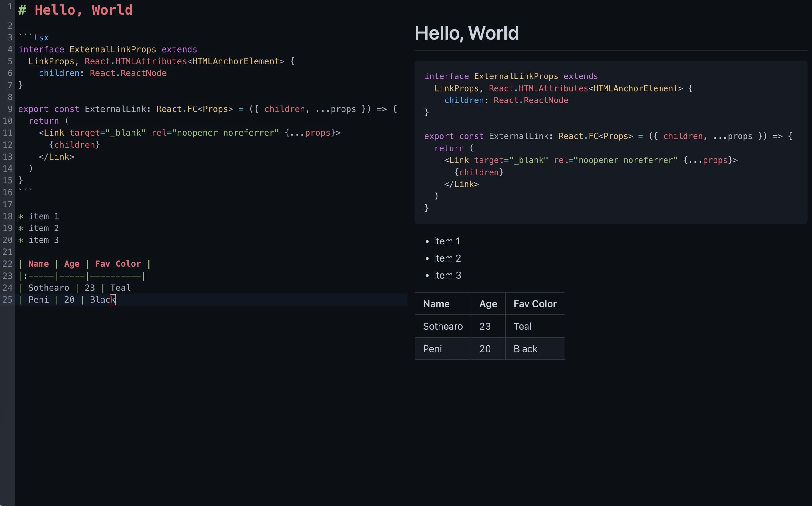The height and width of the screenshot is (506, 812).
Task: Click the 'Sothearo' table row cell
Action: (443, 326)
